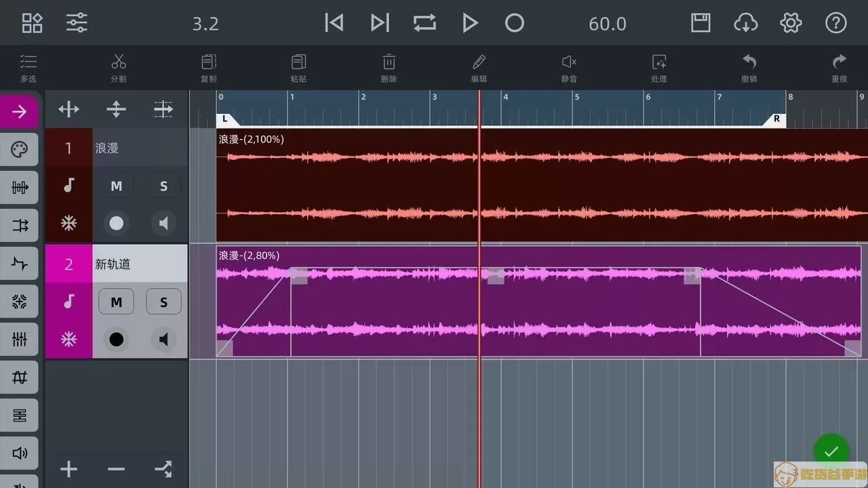
Task: Open settings with the gear icon
Action: (x=791, y=23)
